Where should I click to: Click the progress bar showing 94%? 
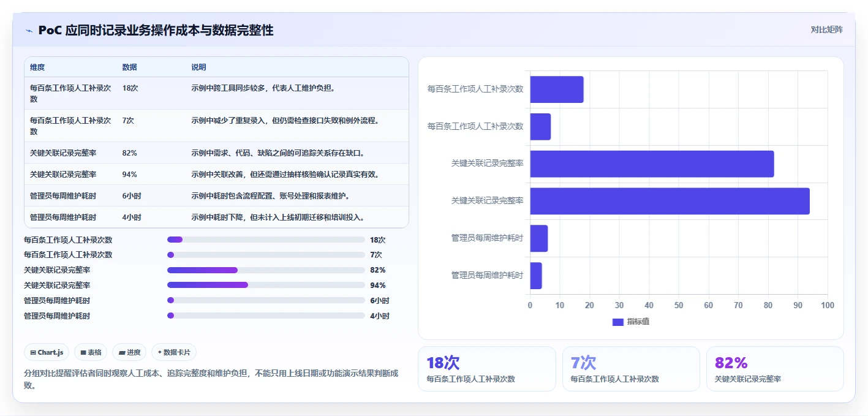tap(266, 285)
